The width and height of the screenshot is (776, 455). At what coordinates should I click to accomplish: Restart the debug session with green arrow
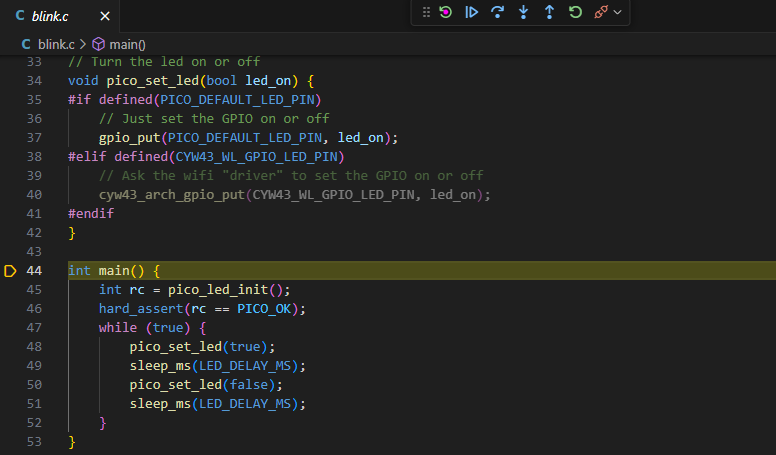[x=575, y=12]
